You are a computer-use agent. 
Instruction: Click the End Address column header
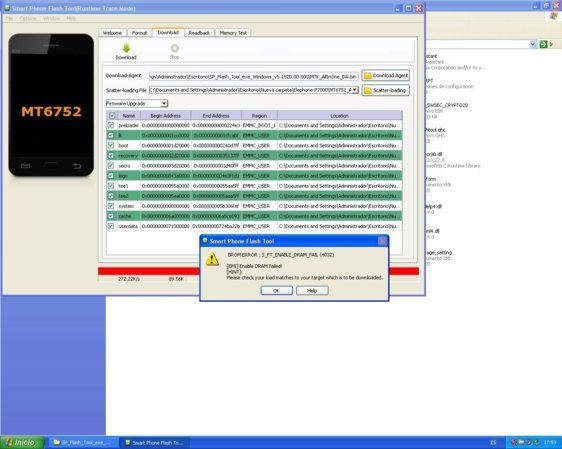pos(216,116)
